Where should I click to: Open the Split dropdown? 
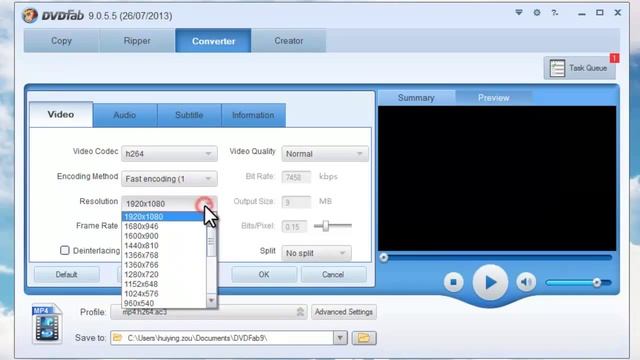coord(316,253)
